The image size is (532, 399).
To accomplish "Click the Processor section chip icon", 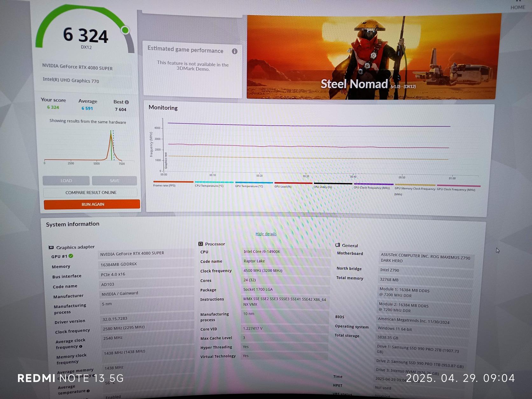I will (x=200, y=244).
